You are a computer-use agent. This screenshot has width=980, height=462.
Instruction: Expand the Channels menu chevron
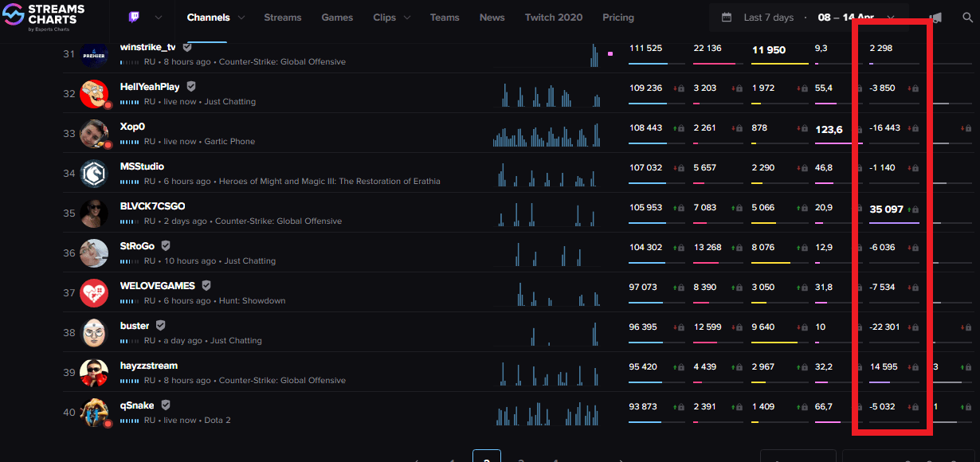(241, 18)
